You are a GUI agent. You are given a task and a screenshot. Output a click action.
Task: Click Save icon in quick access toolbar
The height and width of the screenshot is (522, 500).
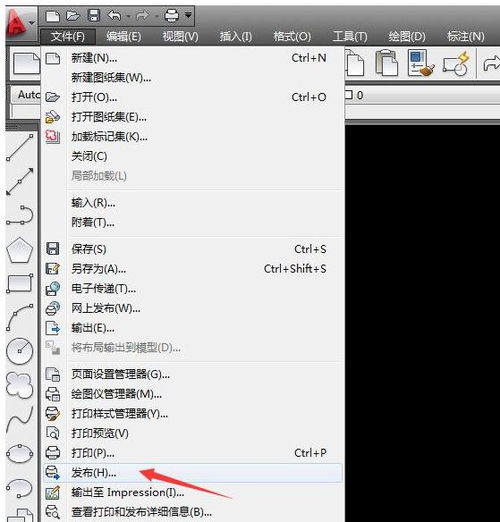pos(94,15)
